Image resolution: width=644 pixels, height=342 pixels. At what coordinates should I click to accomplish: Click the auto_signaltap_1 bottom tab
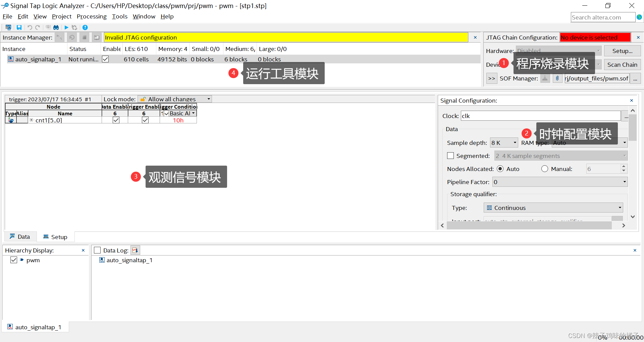point(35,327)
